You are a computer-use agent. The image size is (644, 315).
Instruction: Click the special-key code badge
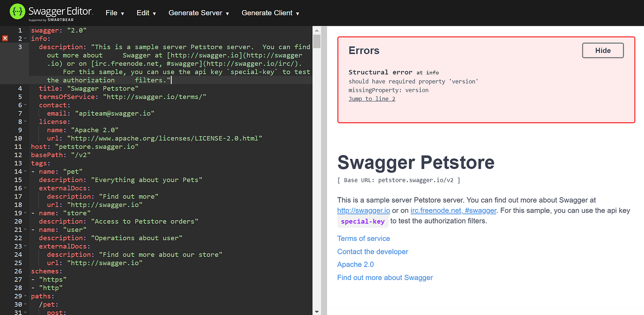tap(362, 221)
